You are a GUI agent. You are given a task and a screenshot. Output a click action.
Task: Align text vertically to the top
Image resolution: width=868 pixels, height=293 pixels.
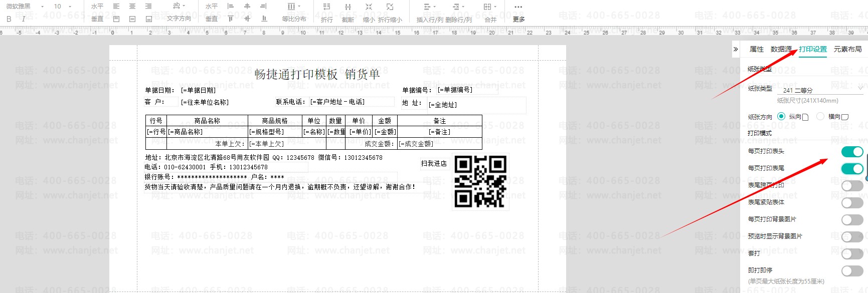pyautogui.click(x=116, y=19)
